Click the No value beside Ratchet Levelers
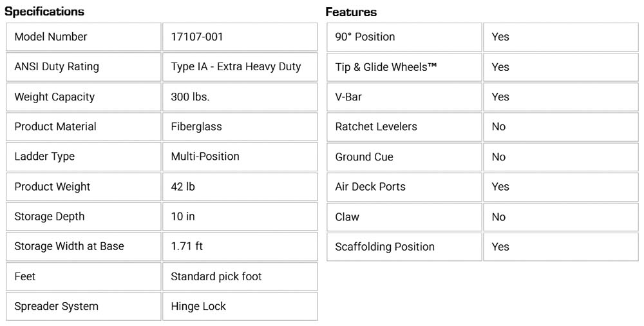The width and height of the screenshot is (644, 326). coord(499,126)
